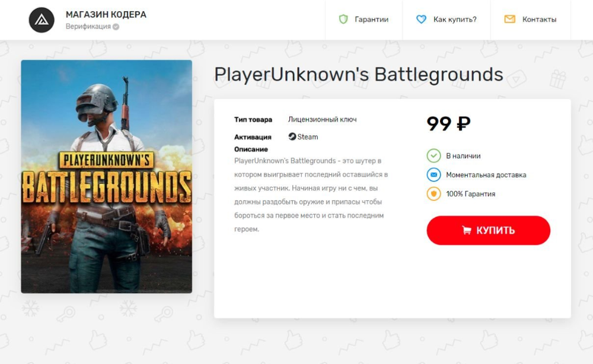This screenshot has height=364, width=593.
Task: Click the verification checkmark badge
Action: 116,27
